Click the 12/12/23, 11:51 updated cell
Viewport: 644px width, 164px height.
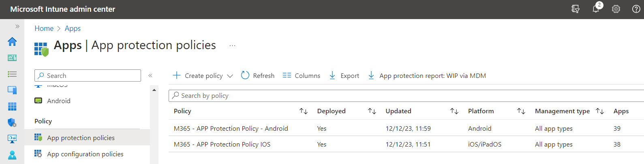point(408,144)
